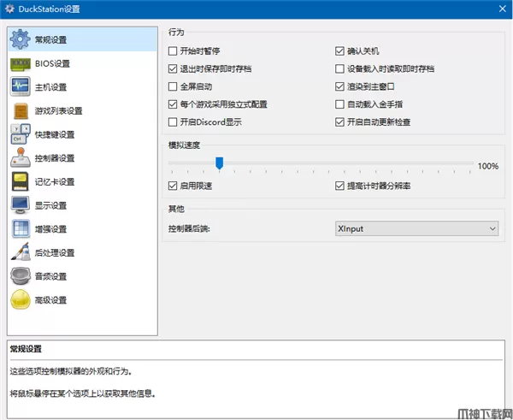The height and width of the screenshot is (420, 513).
Task: Click the display screen icon for 显示设置
Action: point(21,205)
